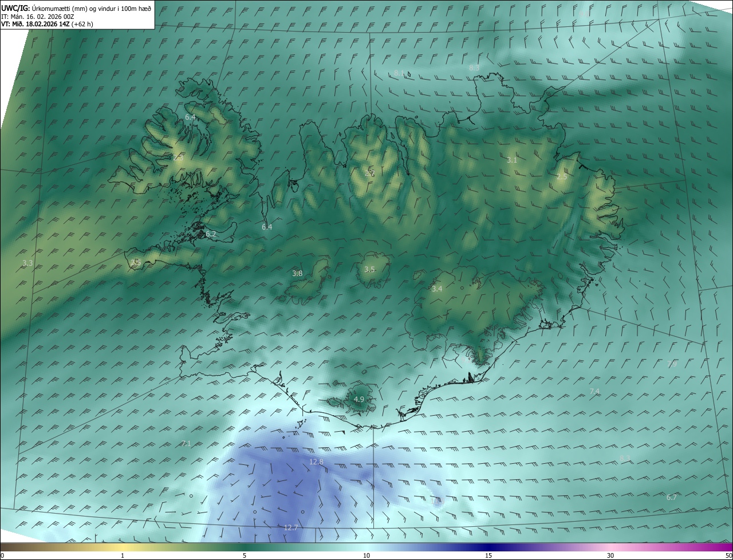Click the 'VT: Mið. 18.02.2026 14Z' valid-time line
Viewport: 733px width, 560px height.
tap(36, 24)
